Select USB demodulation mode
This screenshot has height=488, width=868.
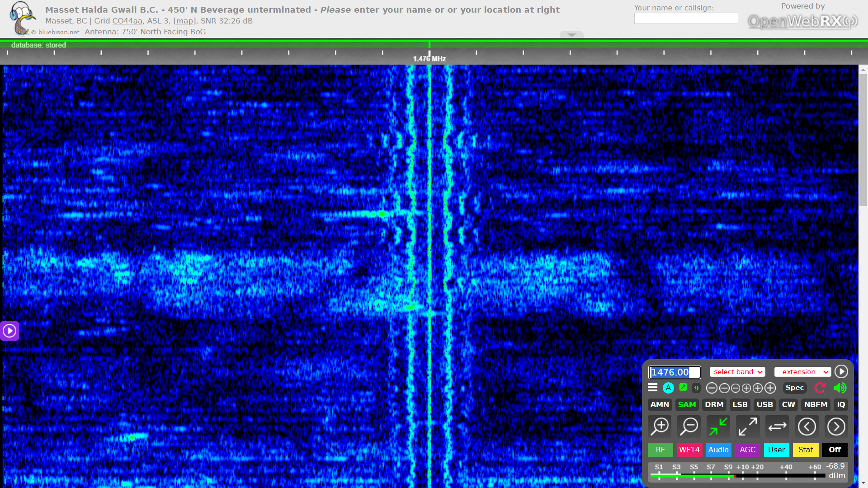coord(764,404)
